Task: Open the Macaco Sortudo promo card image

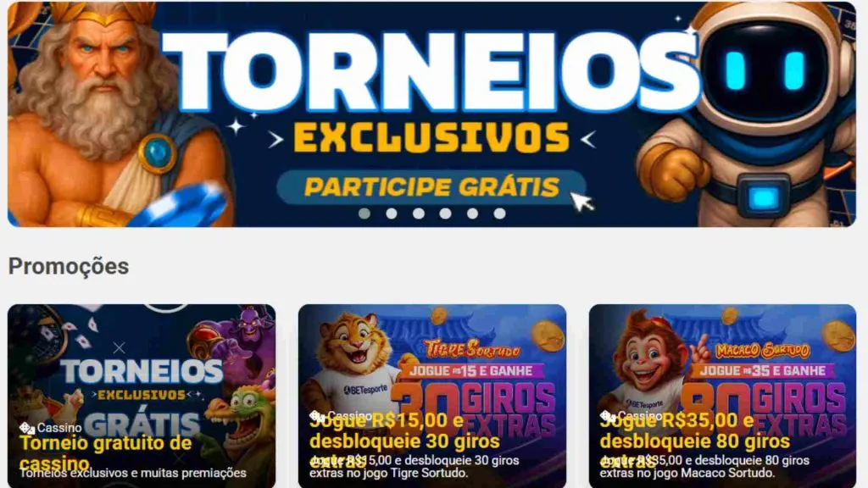Action: click(x=722, y=396)
